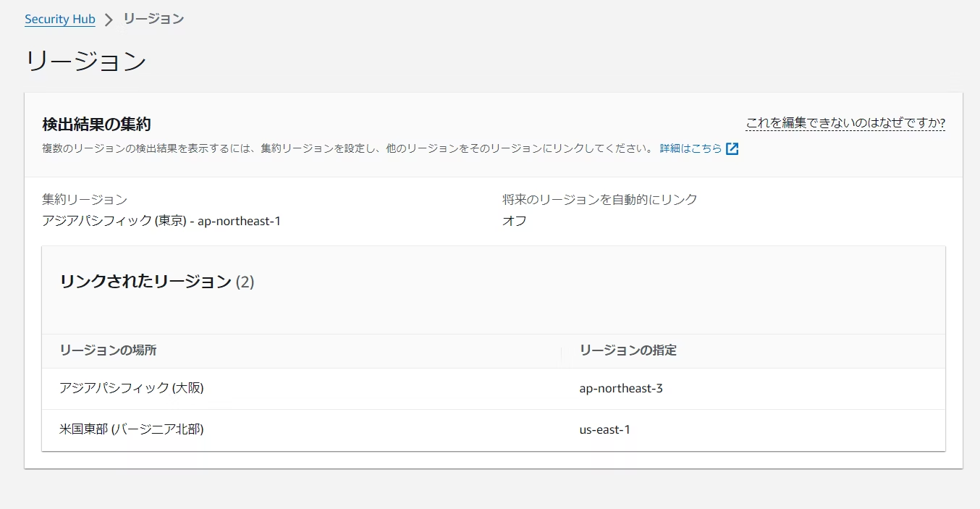The image size is (980, 509).
Task: Open the Security Hub breadcrumb link
Action: 59,20
